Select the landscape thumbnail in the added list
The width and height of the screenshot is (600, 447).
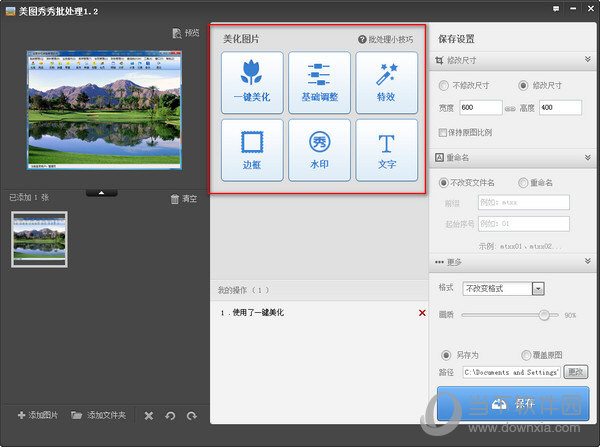point(39,239)
